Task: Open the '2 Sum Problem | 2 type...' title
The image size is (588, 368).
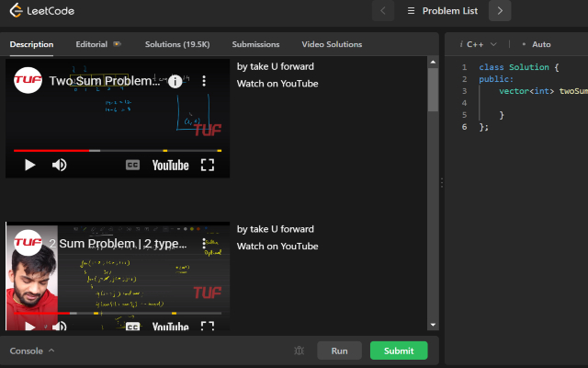Action: point(118,244)
